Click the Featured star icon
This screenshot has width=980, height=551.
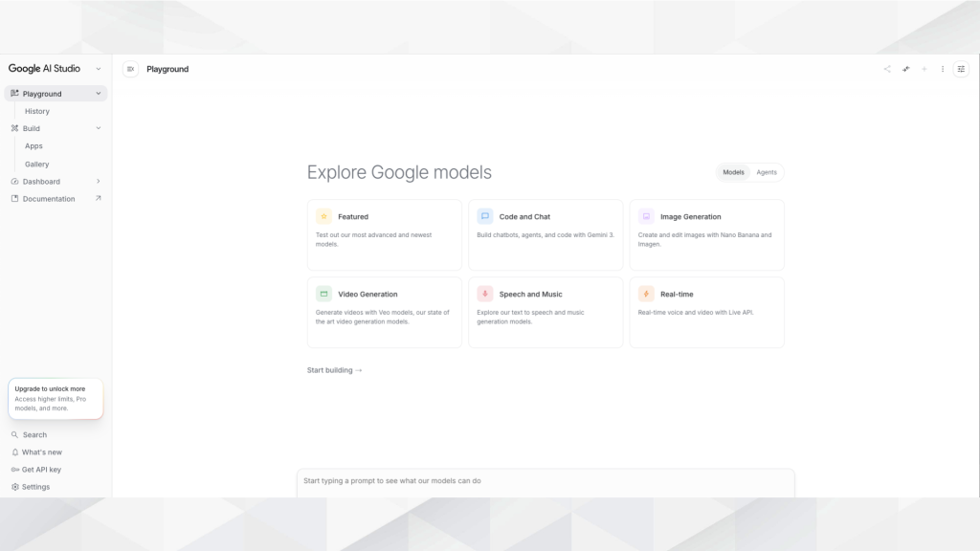323,216
